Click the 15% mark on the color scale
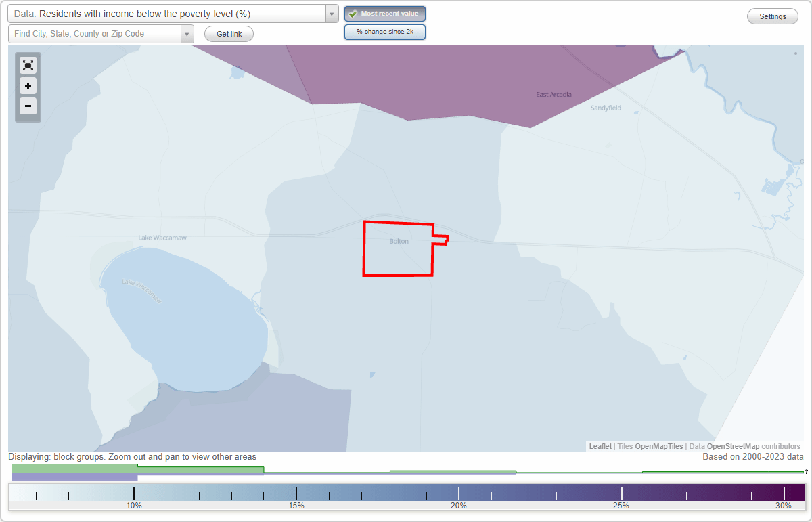The height and width of the screenshot is (522, 812). pyautogui.click(x=297, y=496)
